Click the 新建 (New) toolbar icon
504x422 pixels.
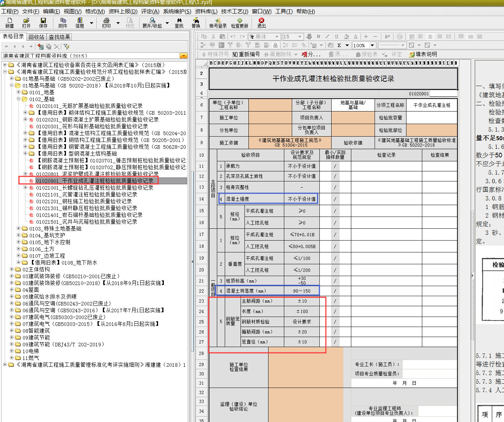pyautogui.click(x=10, y=23)
